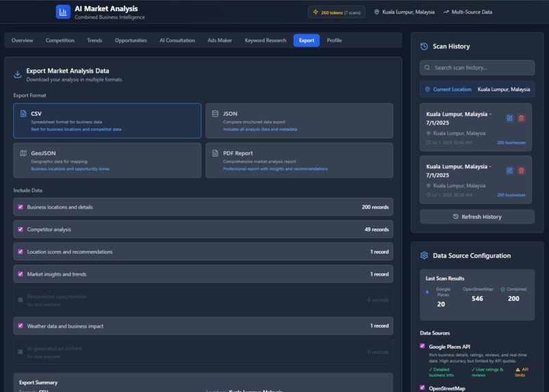Click the refresh icon in Refresh History
The image size is (549, 392).
click(x=455, y=217)
